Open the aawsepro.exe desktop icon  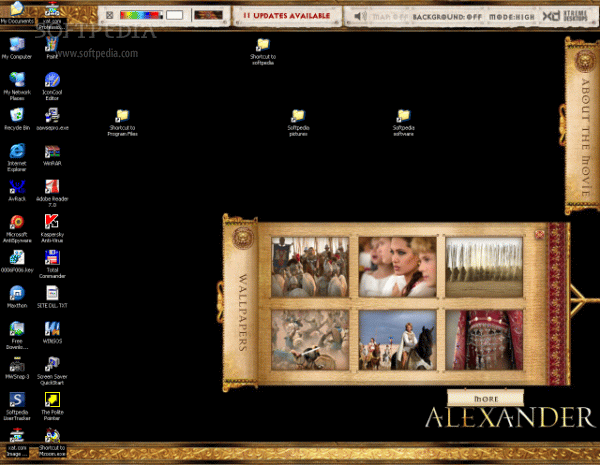(52, 119)
